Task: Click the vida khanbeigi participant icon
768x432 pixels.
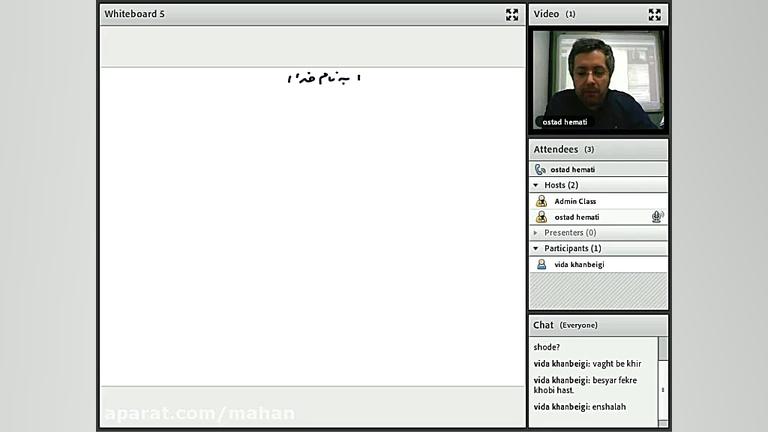Action: [541, 264]
